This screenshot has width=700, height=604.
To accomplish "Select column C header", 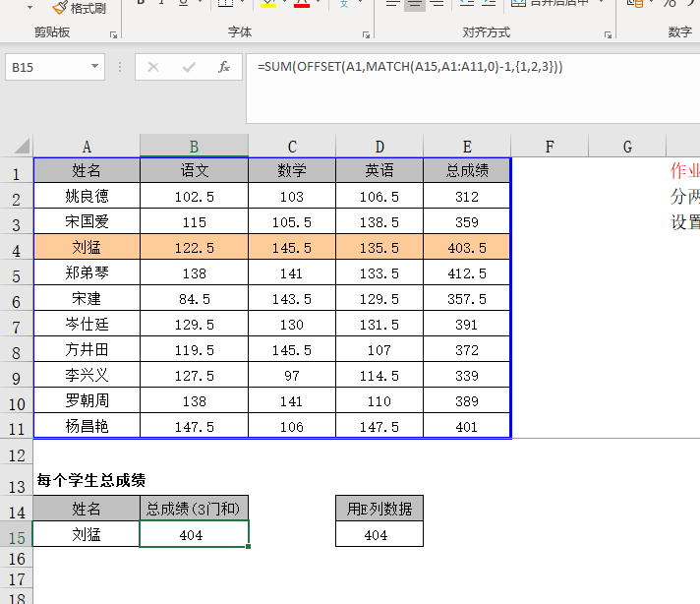I will point(292,147).
